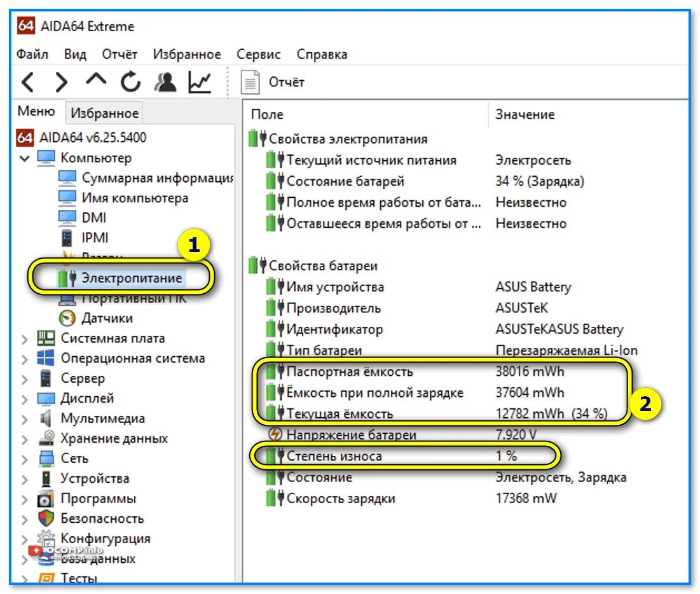Expand the Системная плата node
The width and height of the screenshot is (700, 594).
[25, 340]
